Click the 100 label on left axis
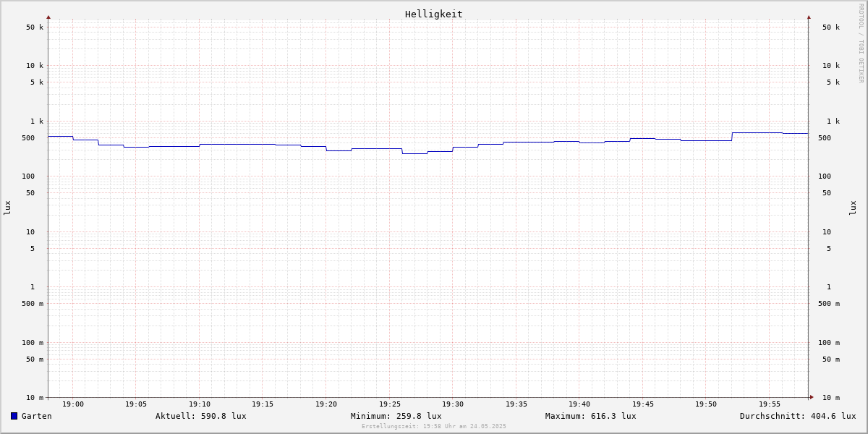Viewport: 868px width, 434px height. pos(28,176)
